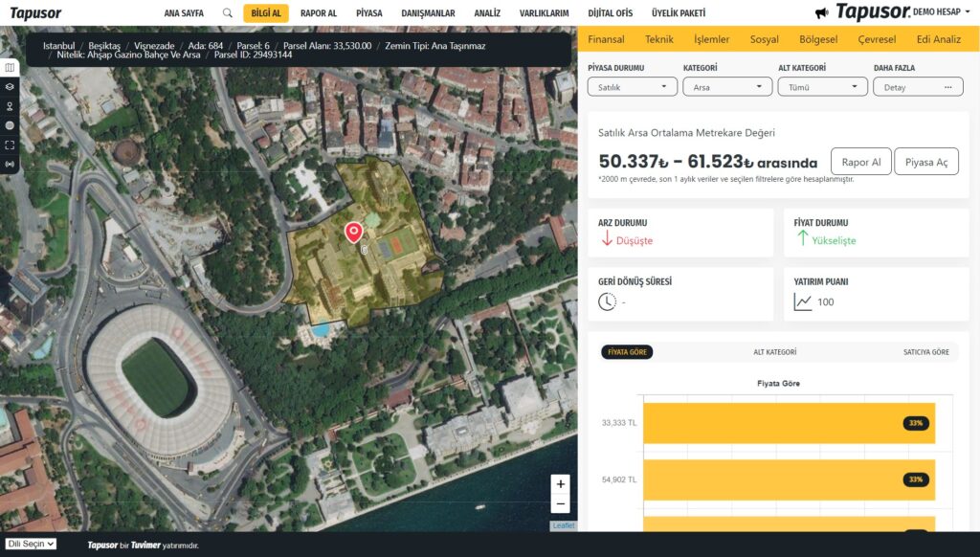Select the Satıcıya Göre chart toggle

click(x=926, y=352)
